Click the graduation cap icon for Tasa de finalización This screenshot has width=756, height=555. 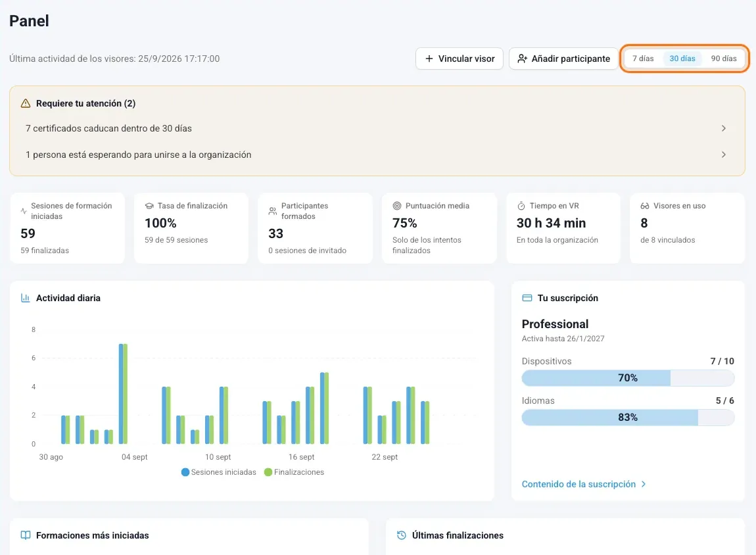(x=149, y=206)
